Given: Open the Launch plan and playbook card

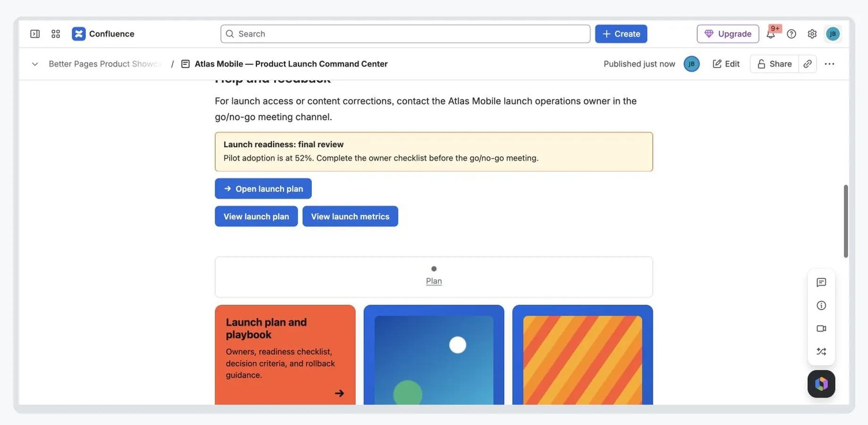Looking at the screenshot, I should [285, 355].
